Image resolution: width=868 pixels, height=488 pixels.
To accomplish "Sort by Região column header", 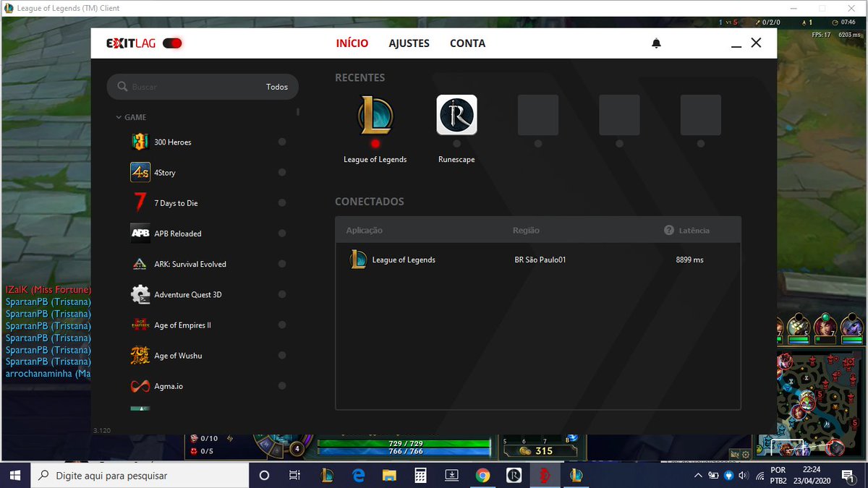I will [527, 230].
